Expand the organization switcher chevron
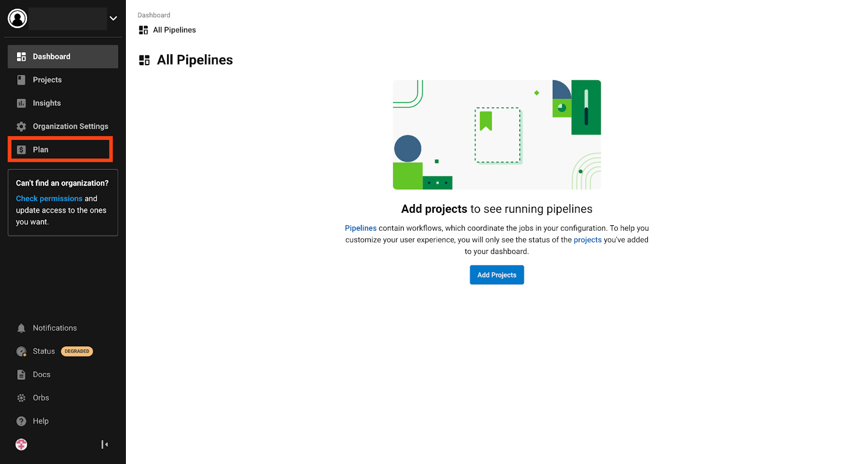 coord(113,18)
